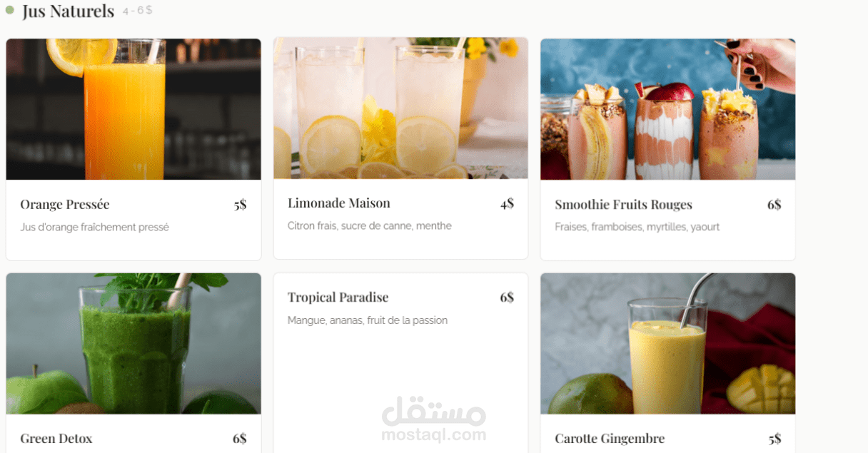The height and width of the screenshot is (453, 868).
Task: Select the Green Detox juice image
Action: pyautogui.click(x=133, y=344)
